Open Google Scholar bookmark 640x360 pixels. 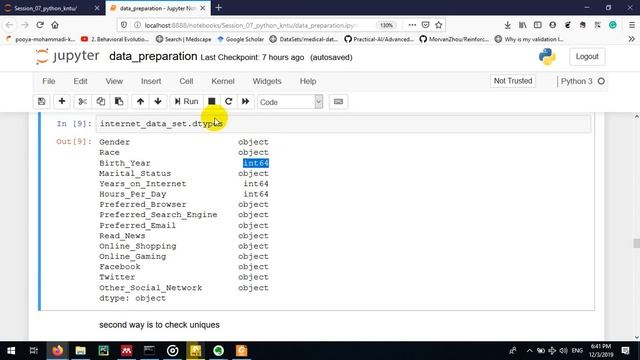click(240, 39)
